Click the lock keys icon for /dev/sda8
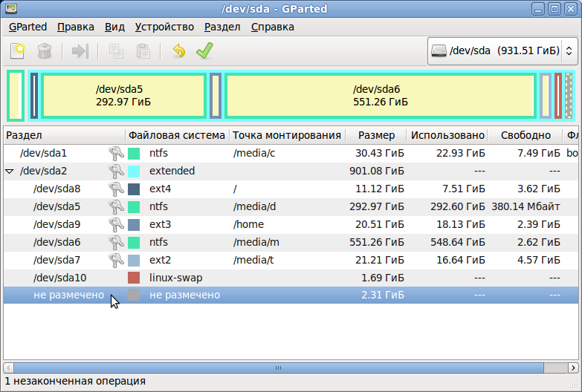The image size is (582, 392). pyautogui.click(x=116, y=189)
